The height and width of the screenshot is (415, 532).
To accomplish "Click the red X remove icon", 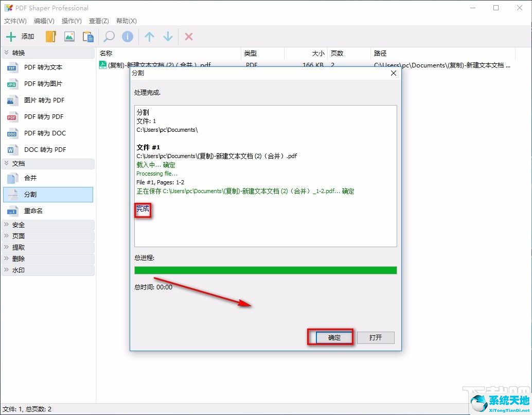I will tap(189, 37).
